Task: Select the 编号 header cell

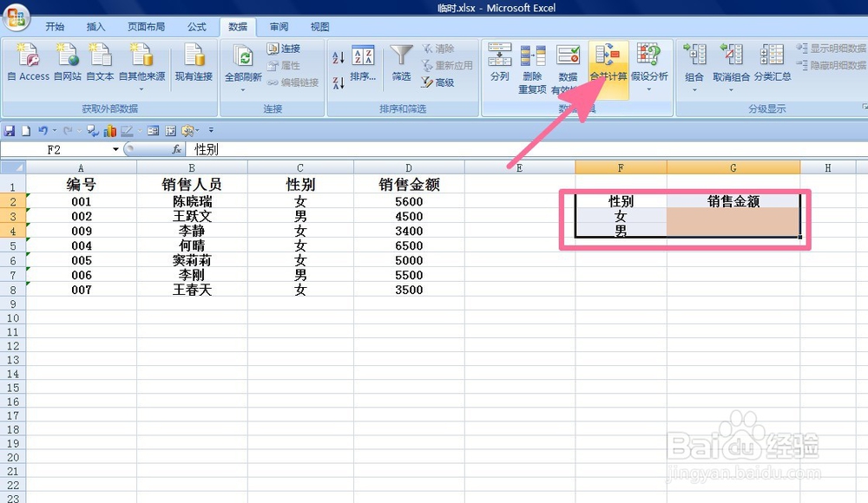Action: (x=82, y=185)
